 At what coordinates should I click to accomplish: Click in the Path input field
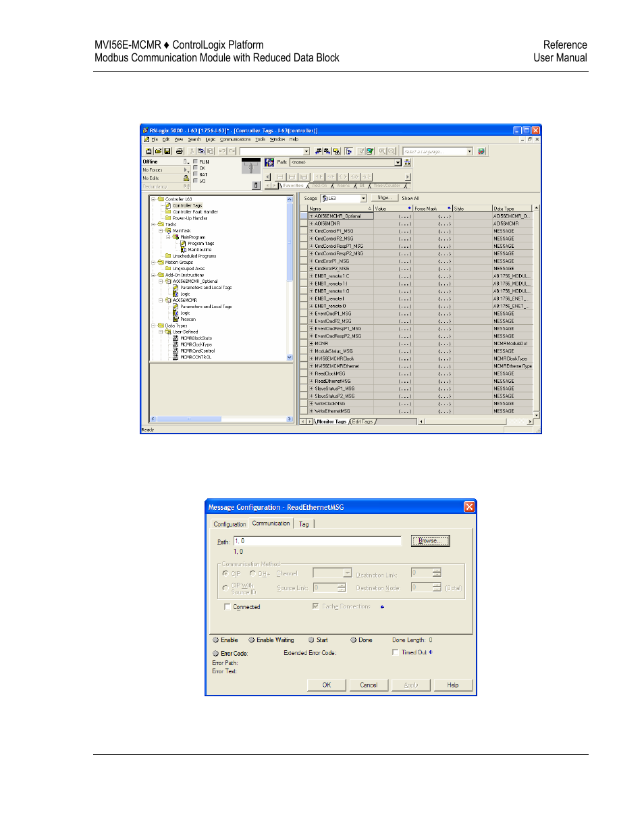click(x=317, y=541)
